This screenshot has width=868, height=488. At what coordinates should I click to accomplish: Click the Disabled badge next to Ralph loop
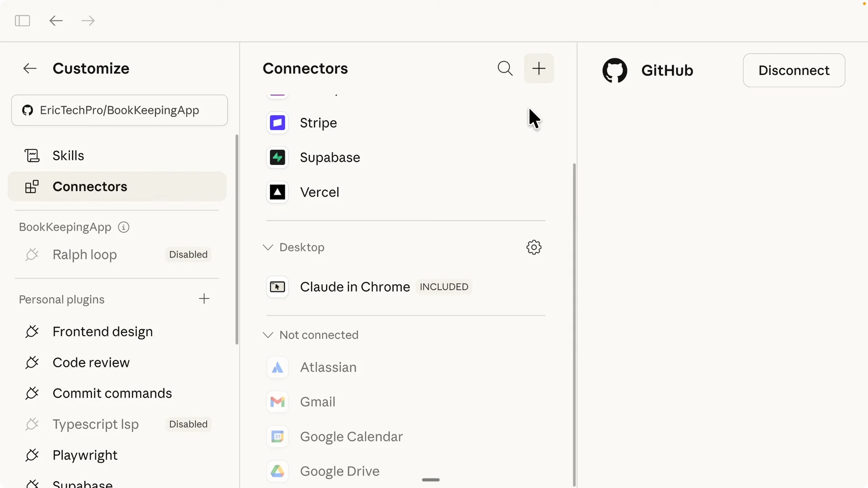(188, 255)
